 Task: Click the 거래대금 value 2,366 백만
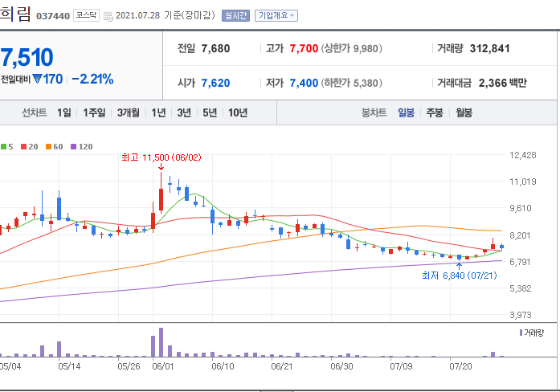503,84
